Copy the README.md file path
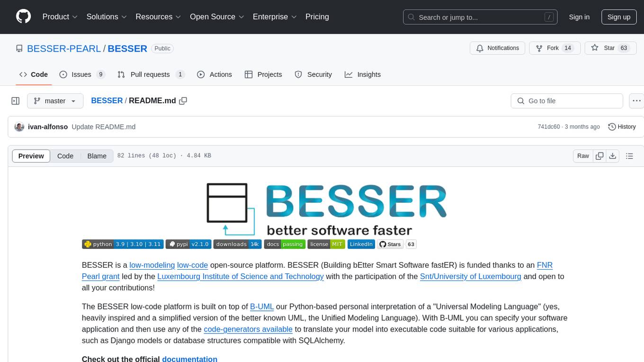 [x=183, y=100]
